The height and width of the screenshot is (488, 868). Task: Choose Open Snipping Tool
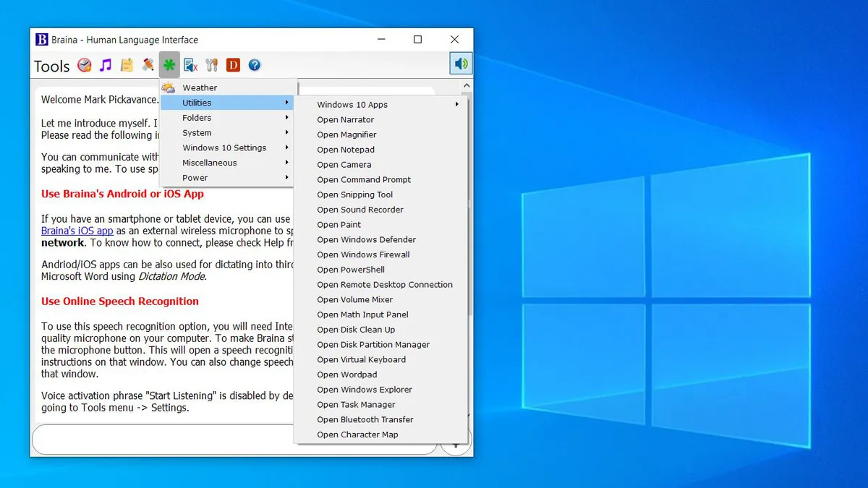[x=354, y=194]
